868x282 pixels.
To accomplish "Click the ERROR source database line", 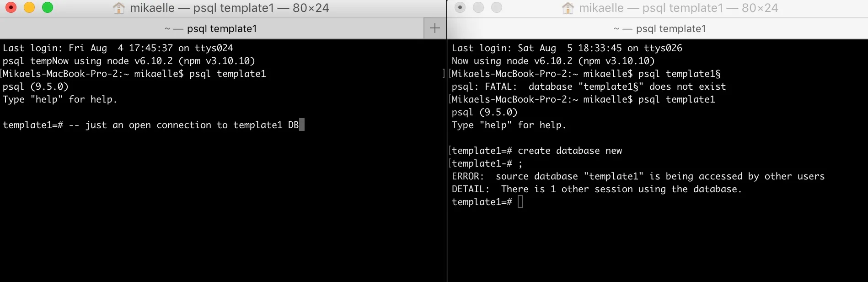I will [638, 176].
